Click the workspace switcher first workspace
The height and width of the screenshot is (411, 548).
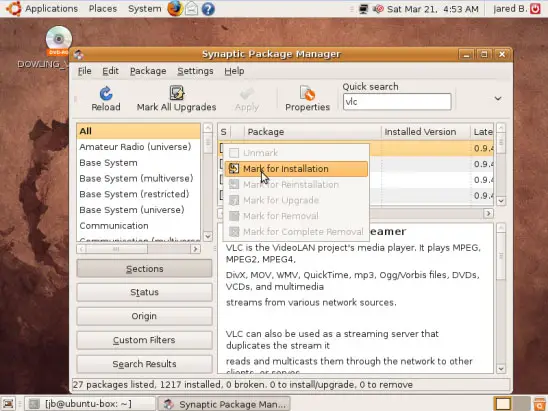click(502, 404)
